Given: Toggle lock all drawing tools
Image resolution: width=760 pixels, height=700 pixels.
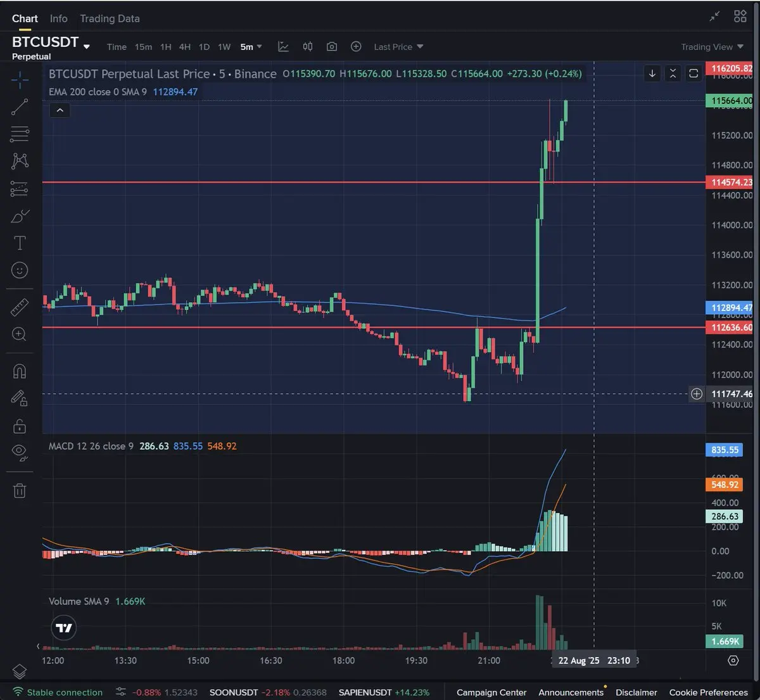Looking at the screenshot, I should pos(20,425).
